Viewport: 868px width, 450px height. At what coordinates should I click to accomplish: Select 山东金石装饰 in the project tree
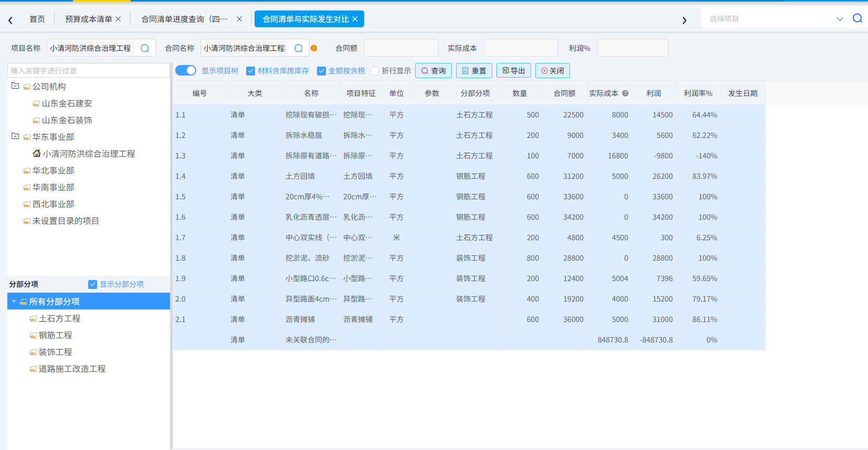point(67,120)
